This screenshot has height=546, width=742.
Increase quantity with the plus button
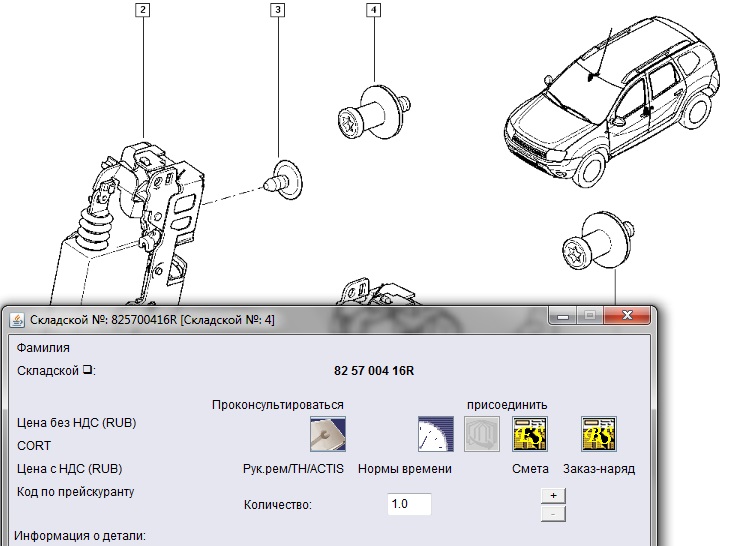pos(553,495)
